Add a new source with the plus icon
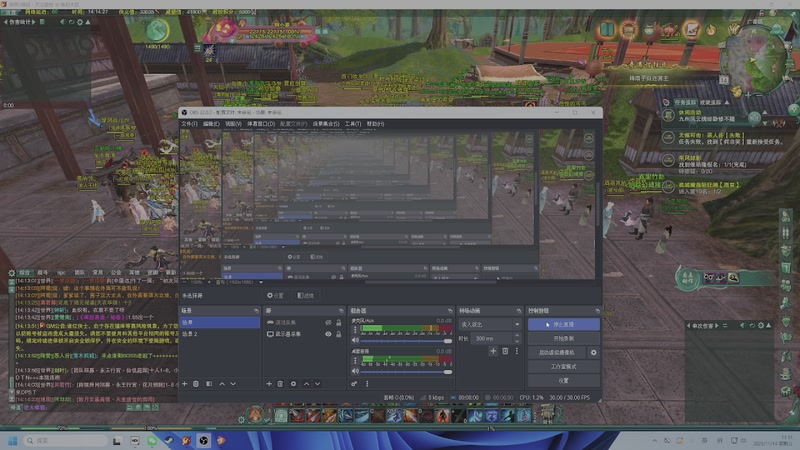The height and width of the screenshot is (450, 800). [x=269, y=384]
